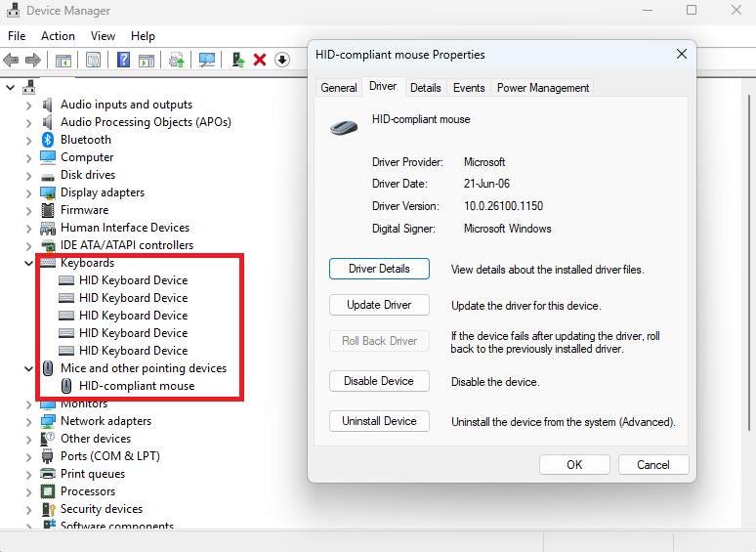Switch to the General tab
This screenshot has width=756, height=552.
coord(339,88)
